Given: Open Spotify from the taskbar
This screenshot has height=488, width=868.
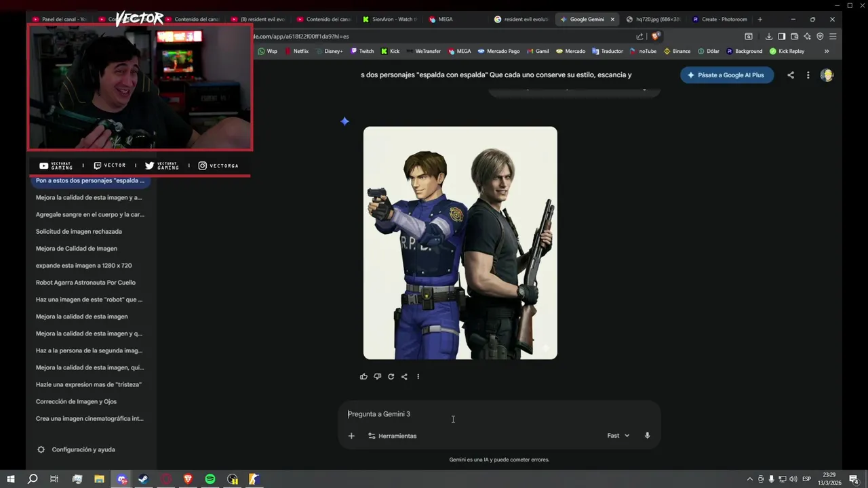Looking at the screenshot, I should tap(210, 479).
